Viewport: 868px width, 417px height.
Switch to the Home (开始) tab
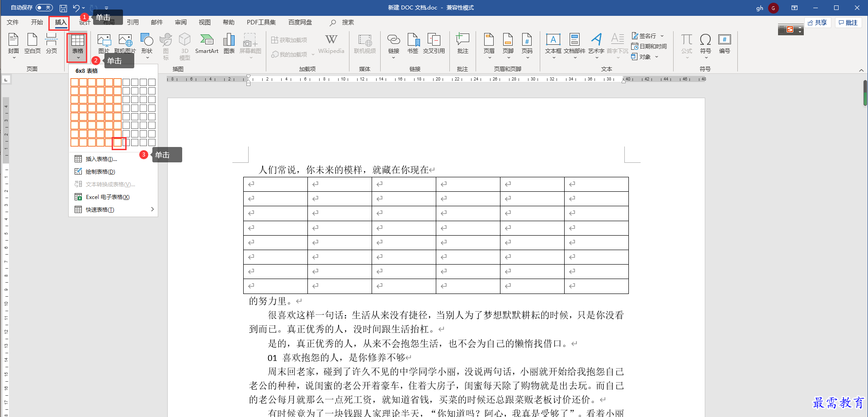point(37,22)
